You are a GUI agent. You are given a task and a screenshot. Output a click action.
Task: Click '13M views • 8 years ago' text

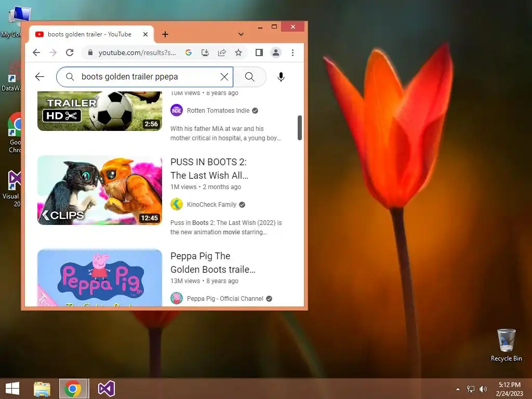tap(204, 281)
